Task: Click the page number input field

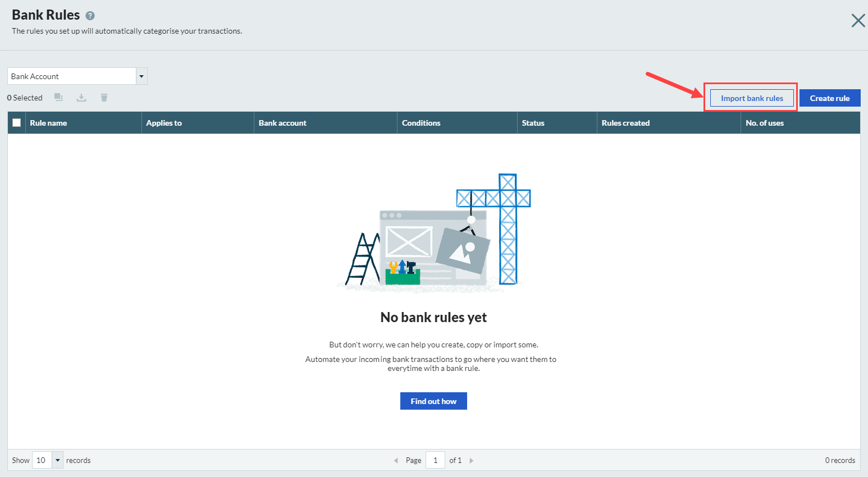Action: (435, 460)
